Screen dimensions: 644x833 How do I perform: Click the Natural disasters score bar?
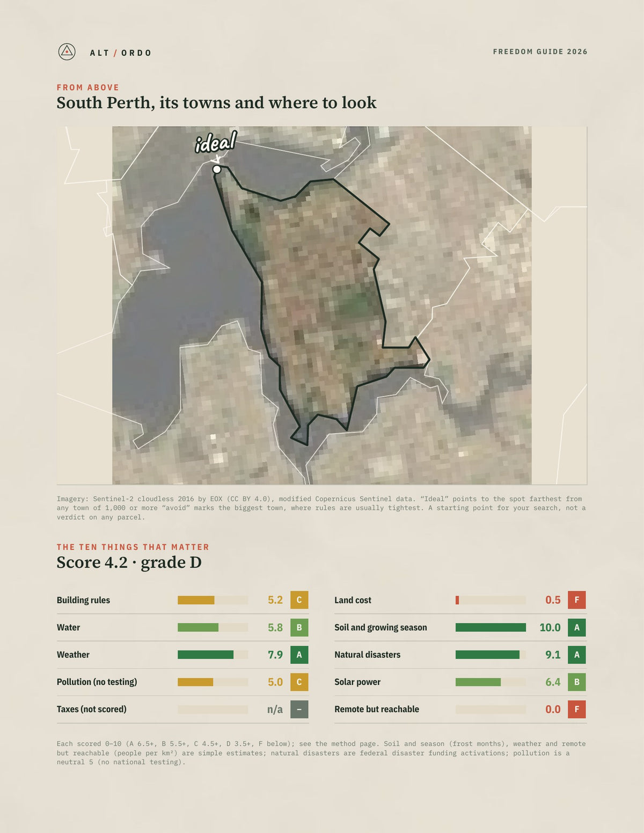point(491,655)
